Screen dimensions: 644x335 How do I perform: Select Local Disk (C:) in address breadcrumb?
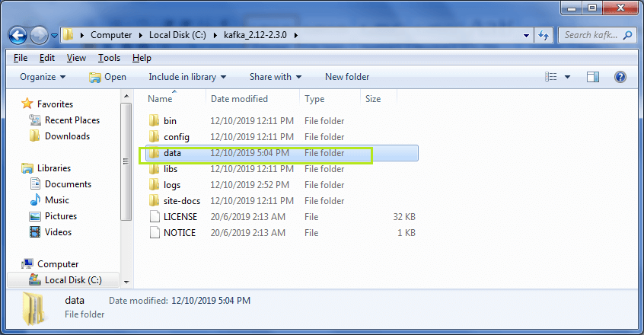pos(177,35)
